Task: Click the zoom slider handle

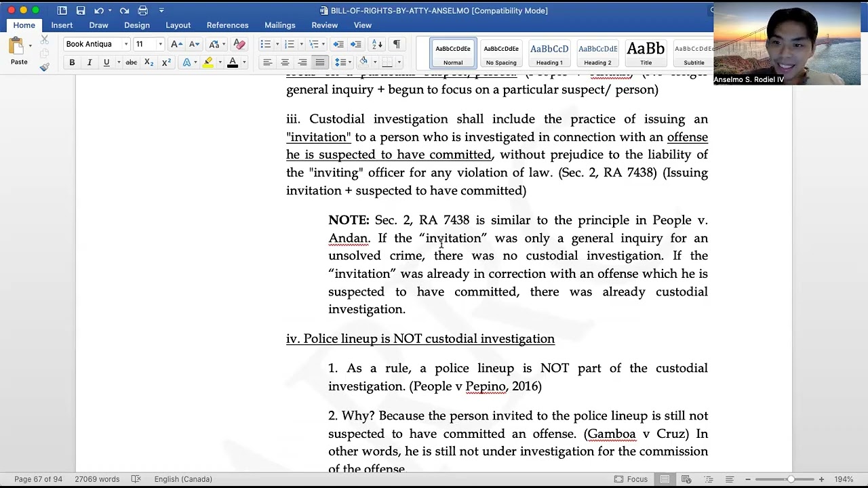Action: pos(791,479)
